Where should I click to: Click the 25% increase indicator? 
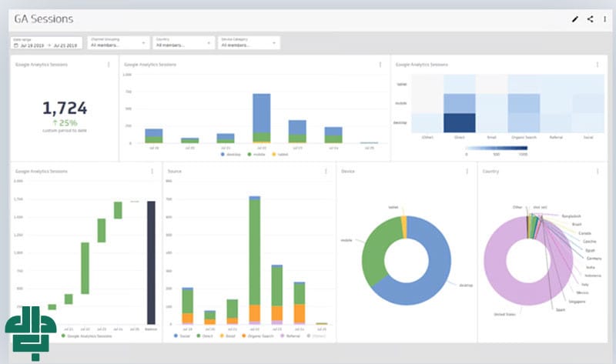pos(65,123)
